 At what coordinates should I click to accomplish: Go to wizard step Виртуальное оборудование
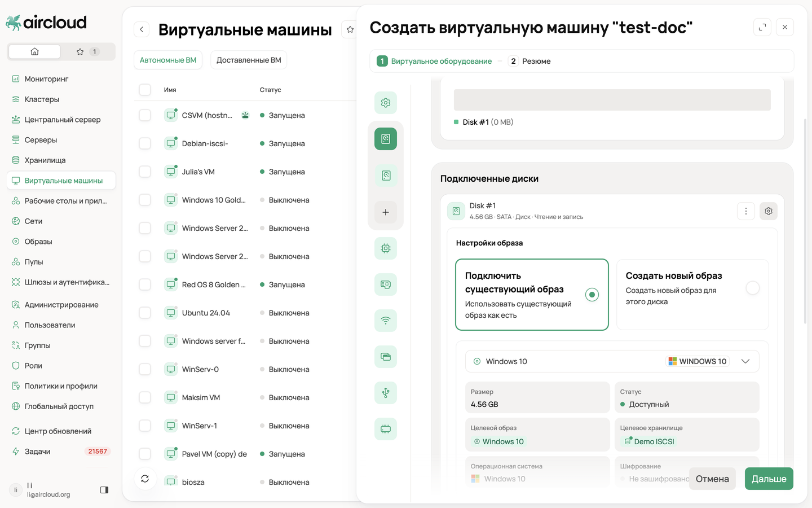coord(434,61)
